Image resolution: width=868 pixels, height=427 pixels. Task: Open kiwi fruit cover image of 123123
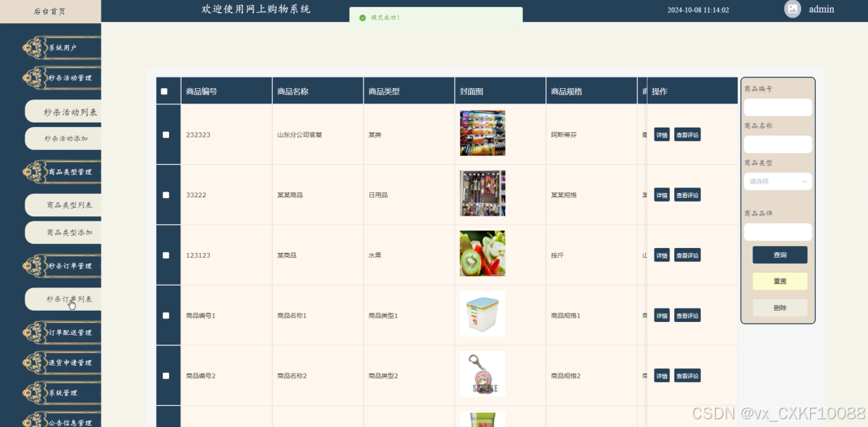[483, 254]
